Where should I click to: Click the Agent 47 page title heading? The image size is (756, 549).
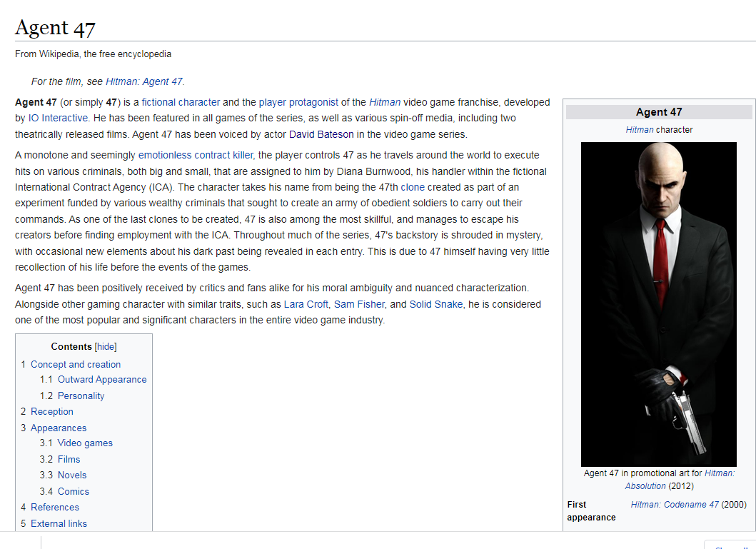pyautogui.click(x=55, y=27)
